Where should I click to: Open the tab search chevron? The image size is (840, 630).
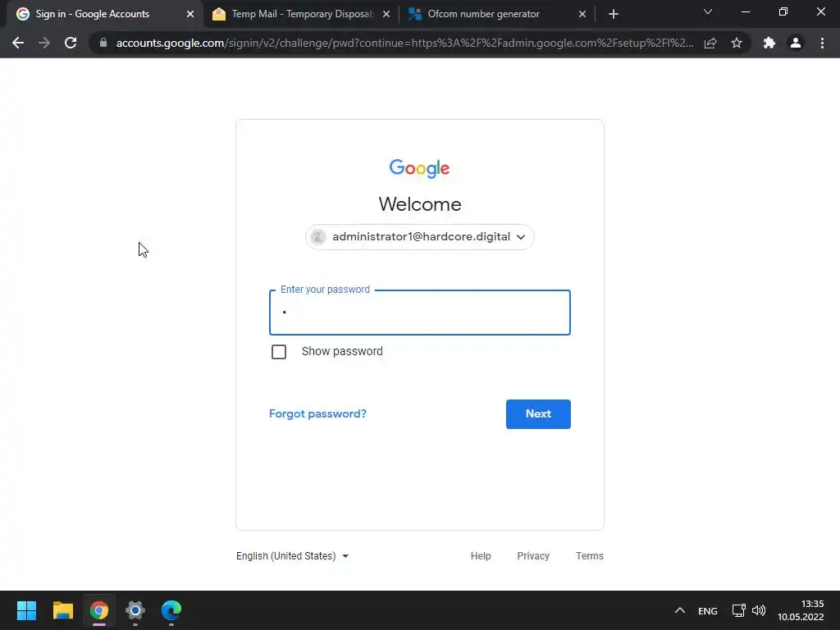point(708,11)
